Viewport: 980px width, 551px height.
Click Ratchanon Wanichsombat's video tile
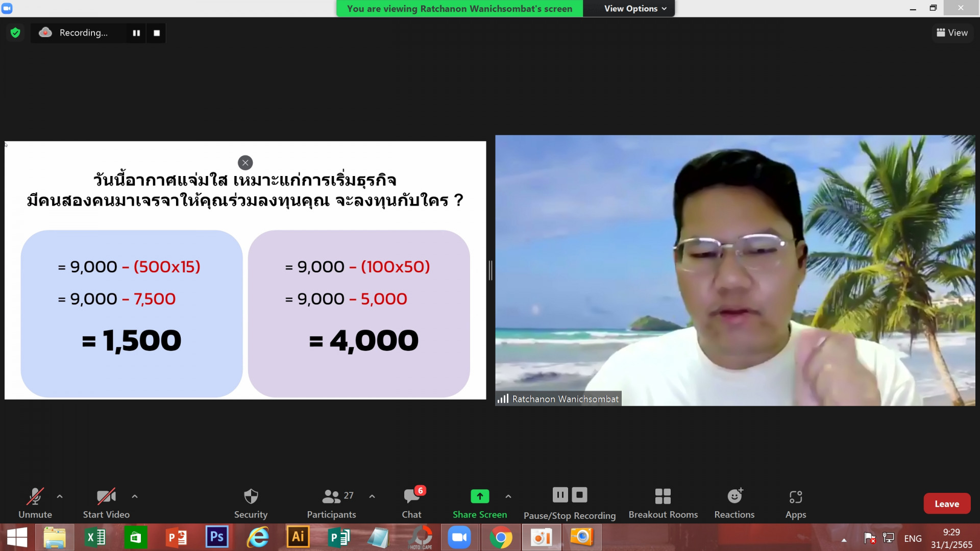(735, 270)
